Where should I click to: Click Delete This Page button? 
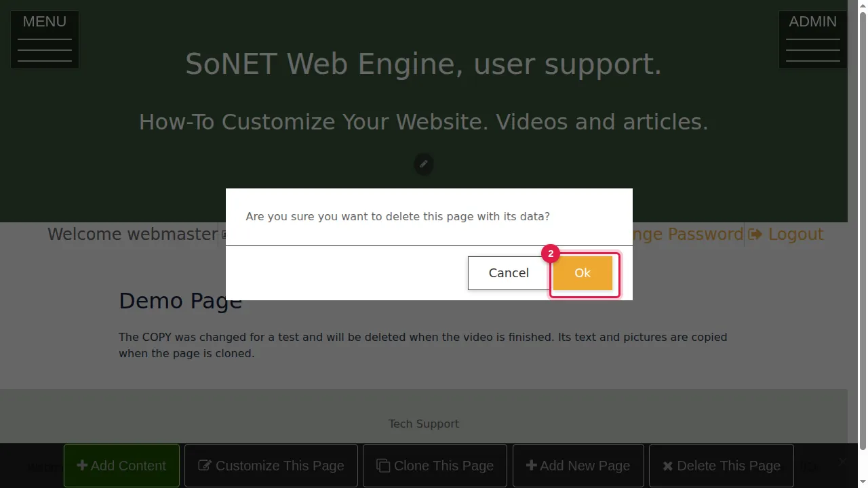(x=722, y=466)
